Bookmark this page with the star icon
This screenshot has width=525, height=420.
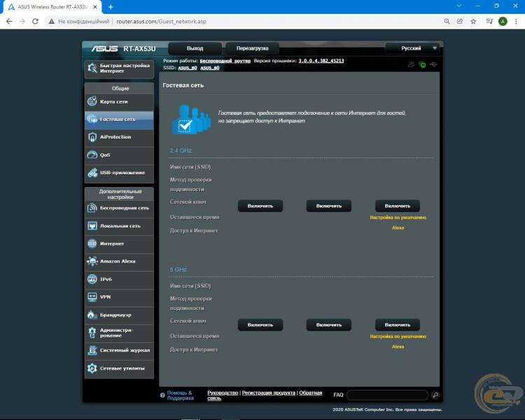(x=473, y=22)
